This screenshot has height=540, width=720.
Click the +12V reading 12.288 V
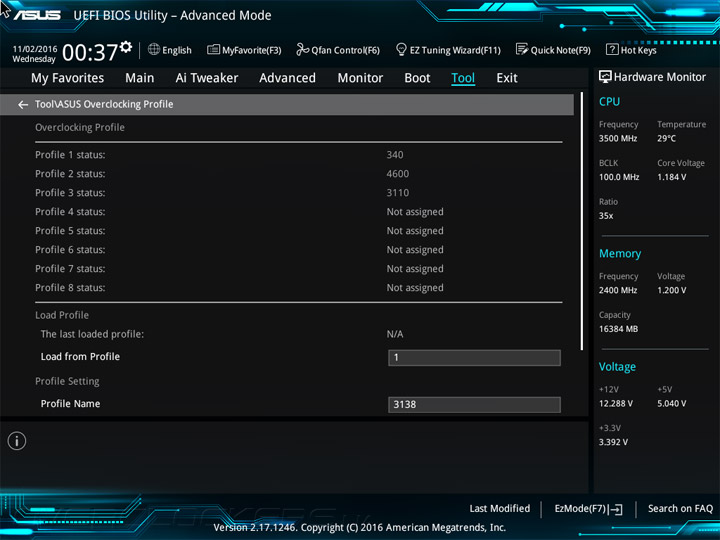(616, 404)
